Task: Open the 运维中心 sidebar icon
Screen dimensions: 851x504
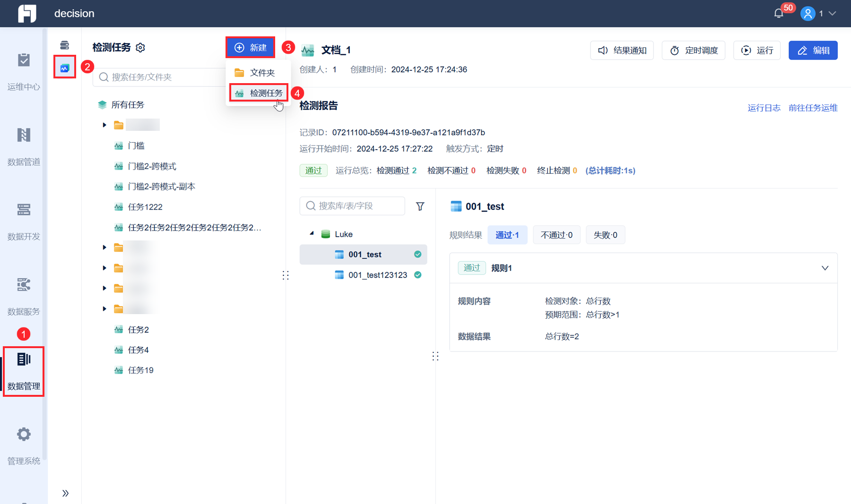Action: coord(24,60)
